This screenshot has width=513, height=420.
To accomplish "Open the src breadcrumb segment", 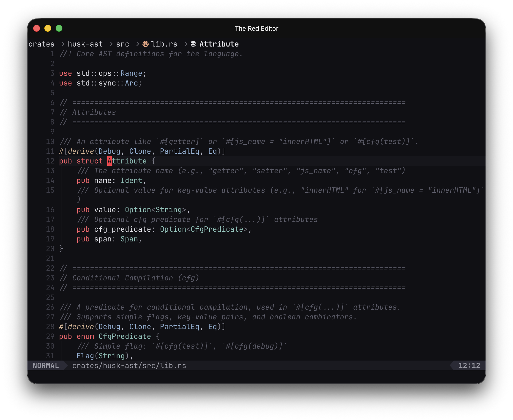I will click(x=122, y=44).
